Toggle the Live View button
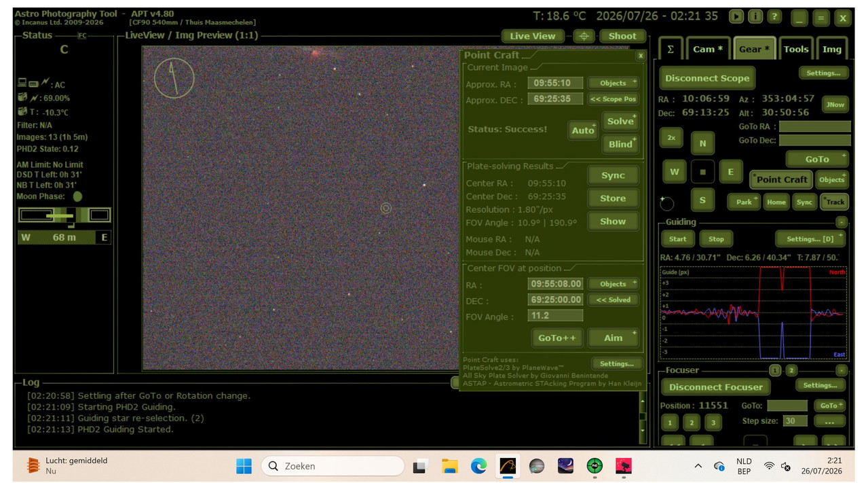Image resolution: width=868 pixels, height=483 pixels. pos(533,36)
